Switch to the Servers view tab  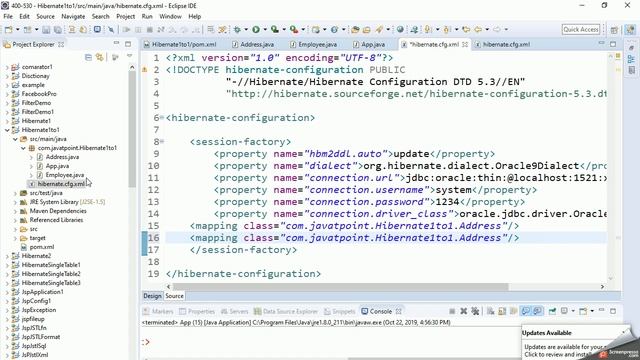pos(234,311)
